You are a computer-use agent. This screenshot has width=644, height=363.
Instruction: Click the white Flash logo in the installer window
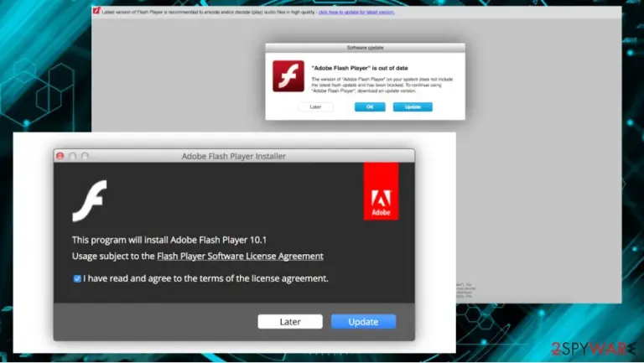pyautogui.click(x=90, y=201)
